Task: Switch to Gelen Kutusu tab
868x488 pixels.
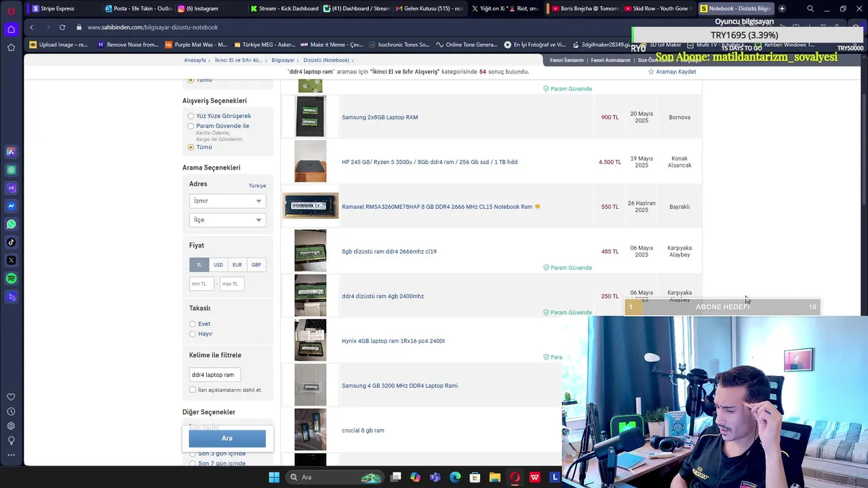Action: click(429, 9)
